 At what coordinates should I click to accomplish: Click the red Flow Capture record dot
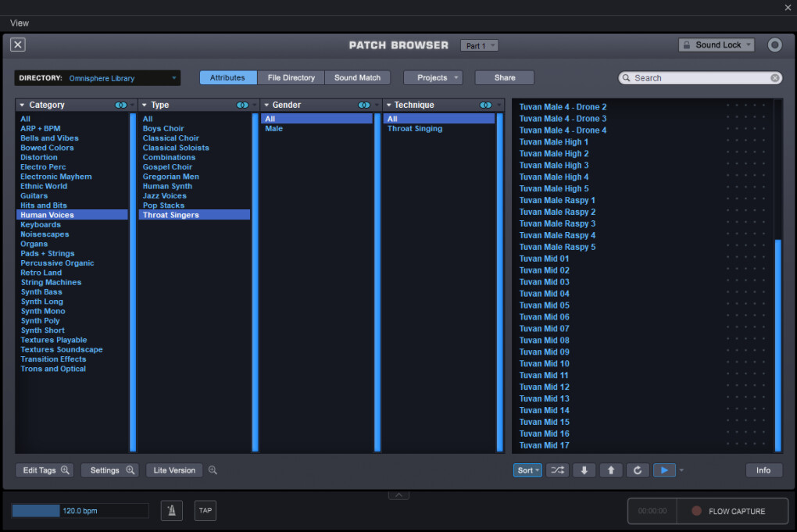pyautogui.click(x=696, y=511)
